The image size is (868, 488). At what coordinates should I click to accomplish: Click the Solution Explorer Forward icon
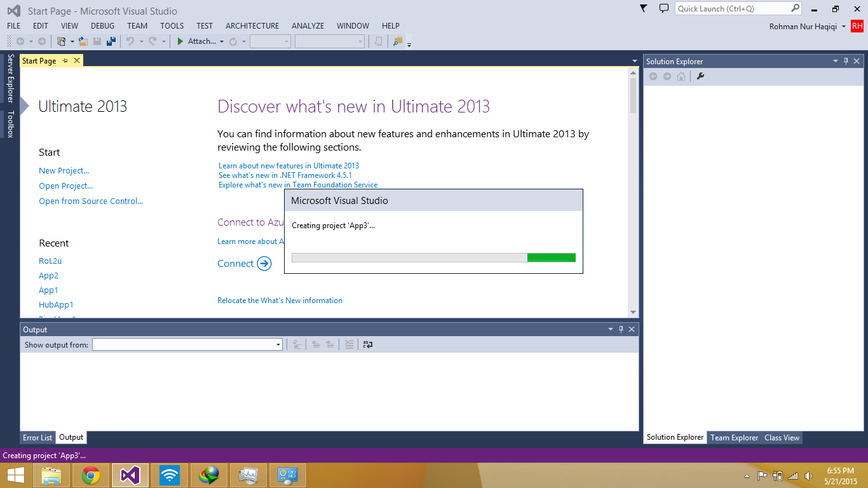click(667, 76)
